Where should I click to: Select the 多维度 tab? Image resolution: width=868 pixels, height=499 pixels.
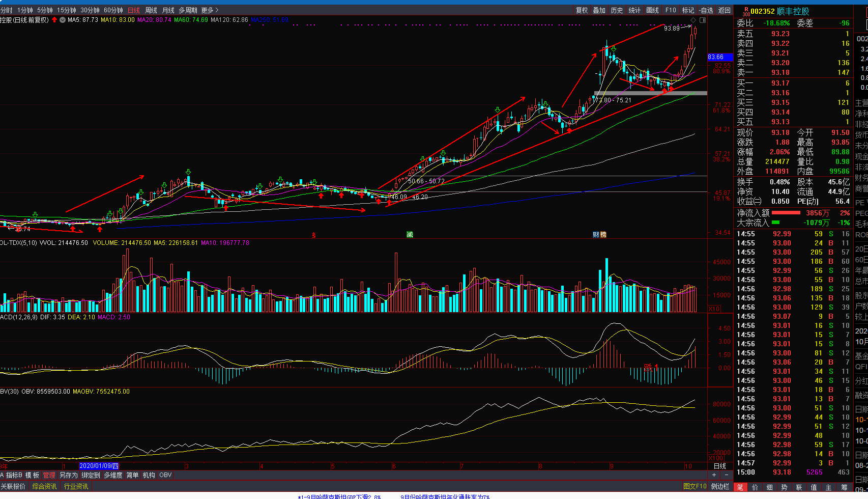113,475
